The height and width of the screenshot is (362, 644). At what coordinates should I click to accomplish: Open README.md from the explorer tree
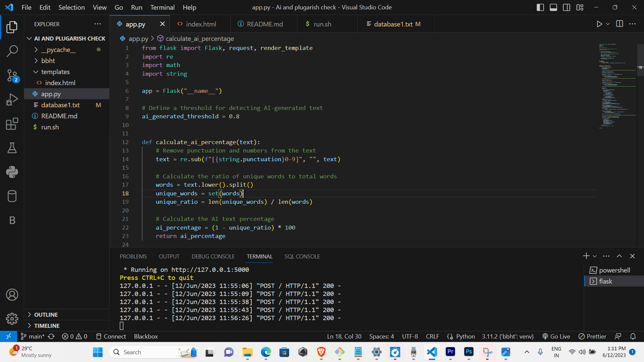click(x=67, y=116)
